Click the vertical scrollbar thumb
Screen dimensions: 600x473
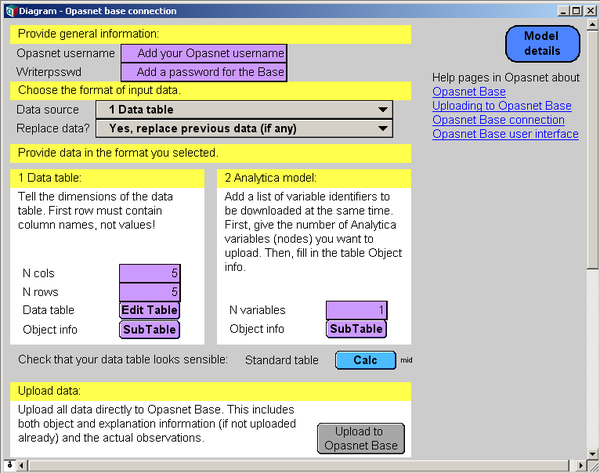point(592,150)
